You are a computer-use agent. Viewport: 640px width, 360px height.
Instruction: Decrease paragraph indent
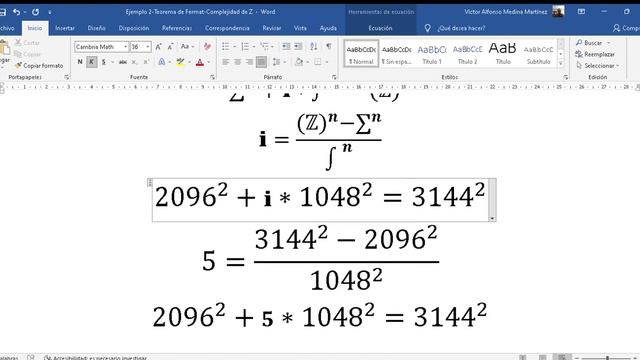[x=286, y=47]
